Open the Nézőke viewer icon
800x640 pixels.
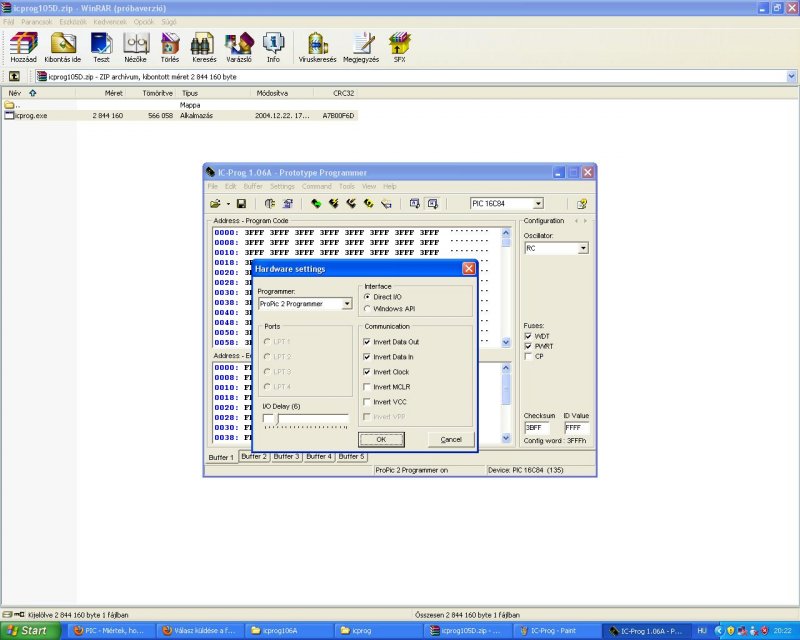pos(136,47)
